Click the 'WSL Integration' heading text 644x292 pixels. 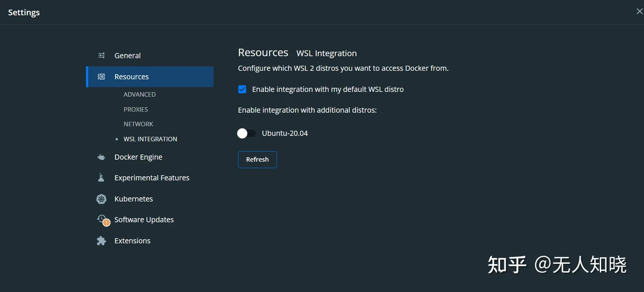326,53
